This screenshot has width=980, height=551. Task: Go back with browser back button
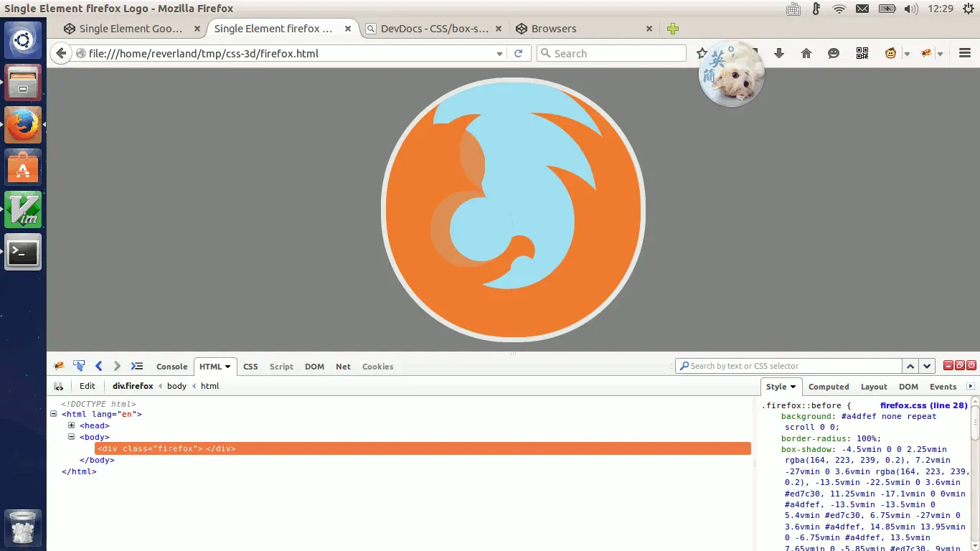click(61, 54)
